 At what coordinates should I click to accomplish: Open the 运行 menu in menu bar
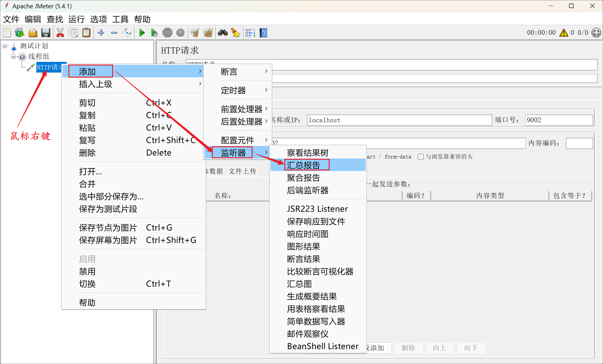click(76, 19)
